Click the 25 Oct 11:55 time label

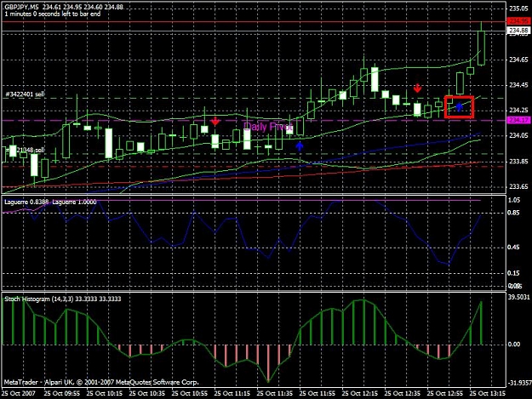tap(317, 393)
